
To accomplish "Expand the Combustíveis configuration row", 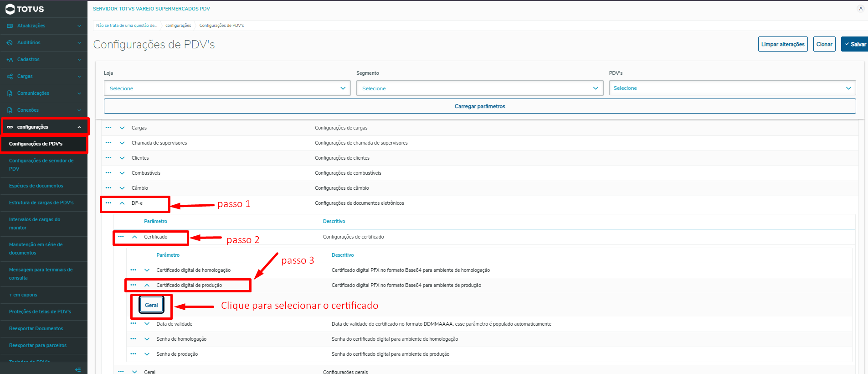I will pyautogui.click(x=122, y=173).
